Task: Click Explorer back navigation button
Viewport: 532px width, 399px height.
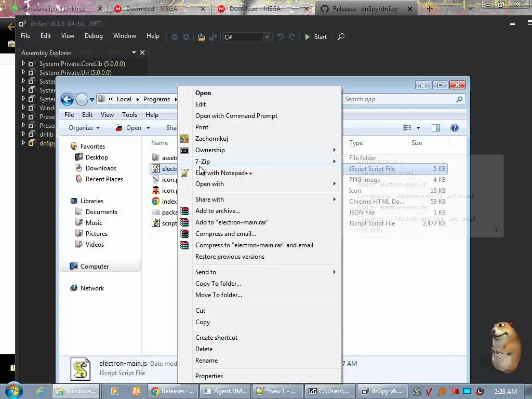Action: click(x=67, y=99)
